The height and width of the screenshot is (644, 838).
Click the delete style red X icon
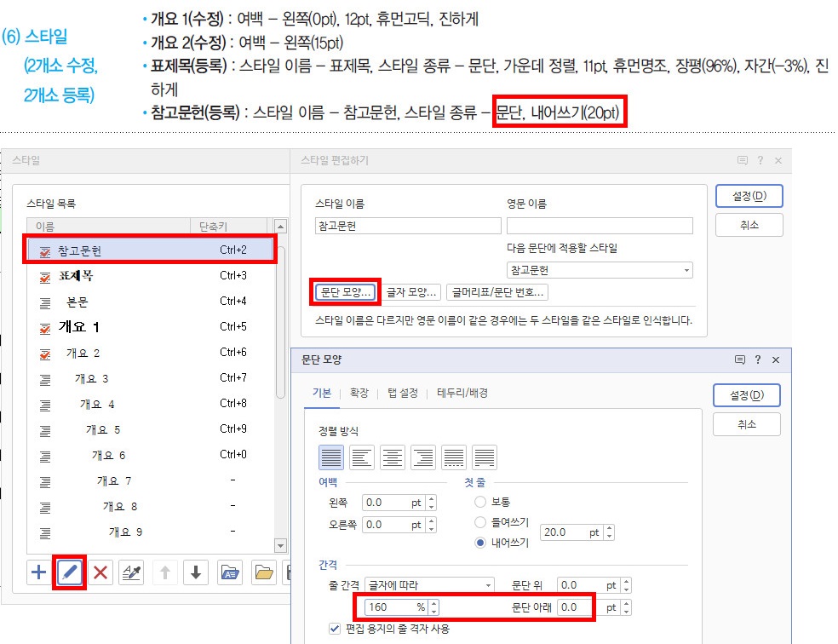[x=100, y=572]
